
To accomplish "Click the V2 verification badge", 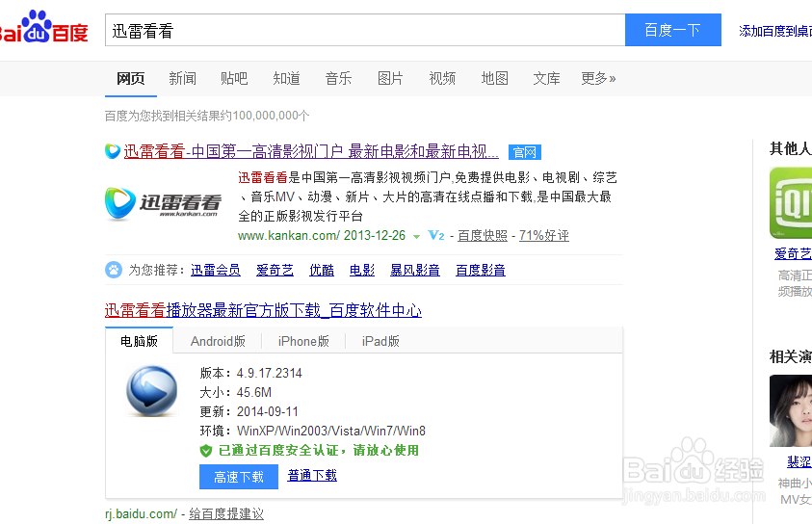I will (x=436, y=236).
